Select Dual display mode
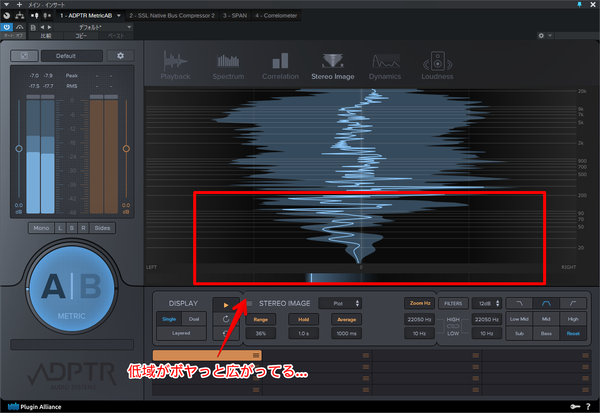This screenshot has width=600, height=413. pos(194,319)
